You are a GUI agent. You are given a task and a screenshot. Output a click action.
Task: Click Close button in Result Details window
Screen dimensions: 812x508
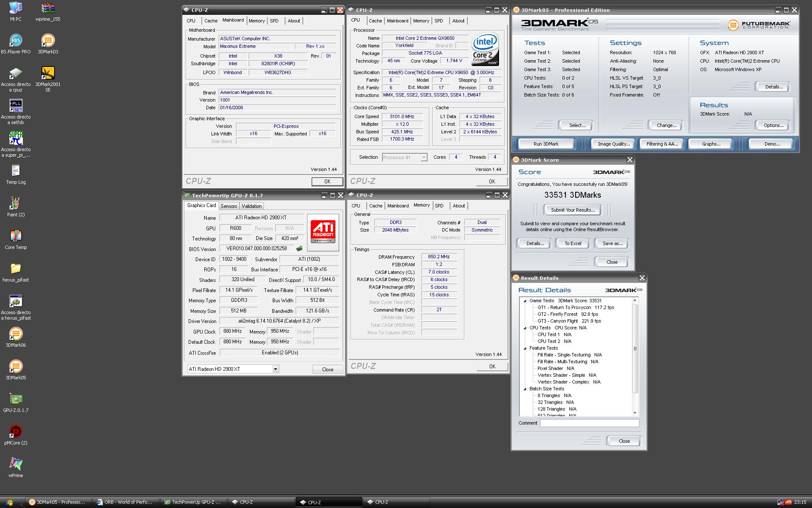[624, 441]
